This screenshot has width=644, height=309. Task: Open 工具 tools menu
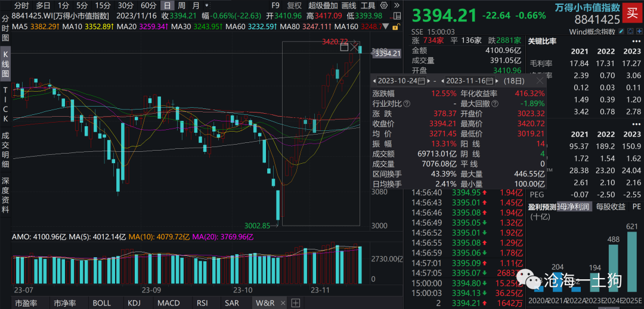367,6
